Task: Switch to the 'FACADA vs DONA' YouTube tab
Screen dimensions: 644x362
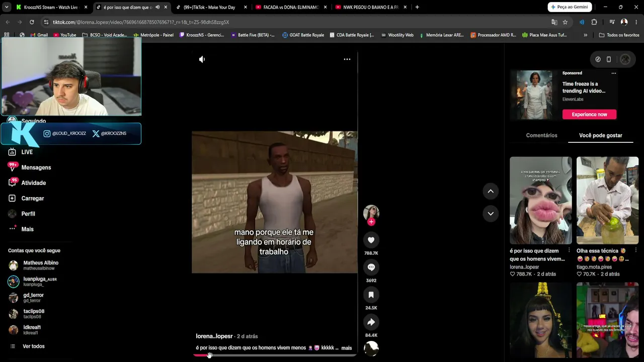Action: point(291,7)
